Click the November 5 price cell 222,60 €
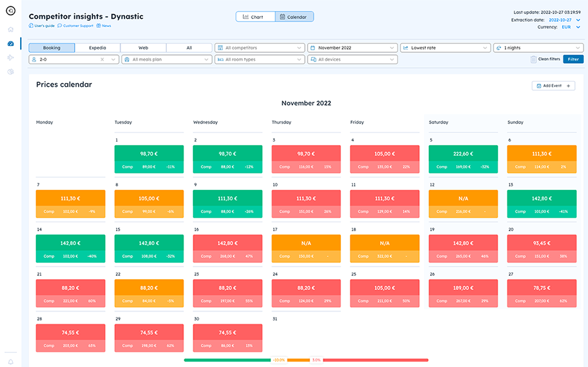This screenshot has width=588, height=367. pos(463,153)
